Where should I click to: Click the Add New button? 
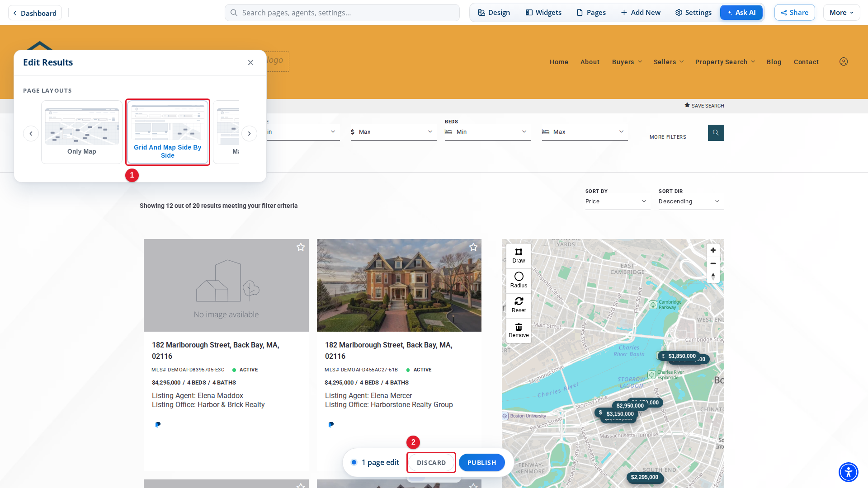pyautogui.click(x=641, y=13)
